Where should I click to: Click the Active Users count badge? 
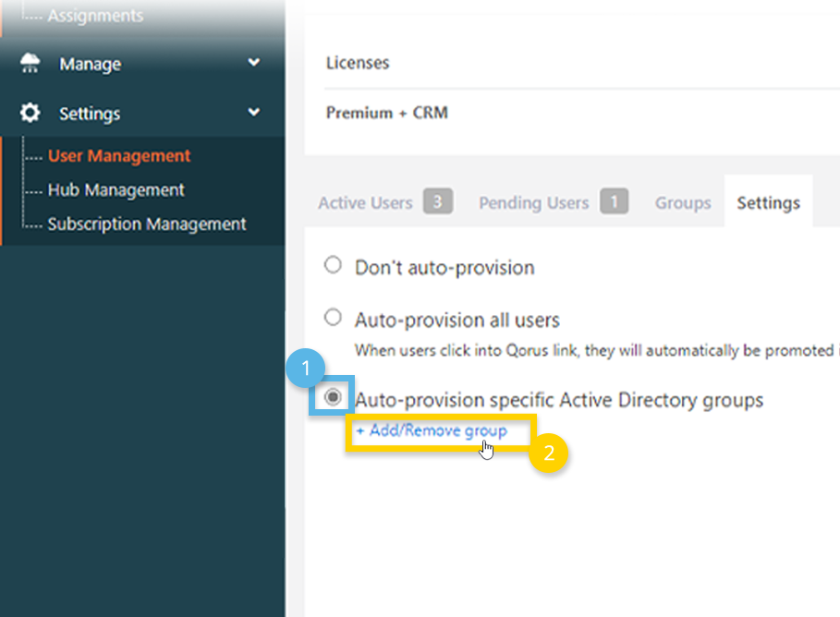438,201
